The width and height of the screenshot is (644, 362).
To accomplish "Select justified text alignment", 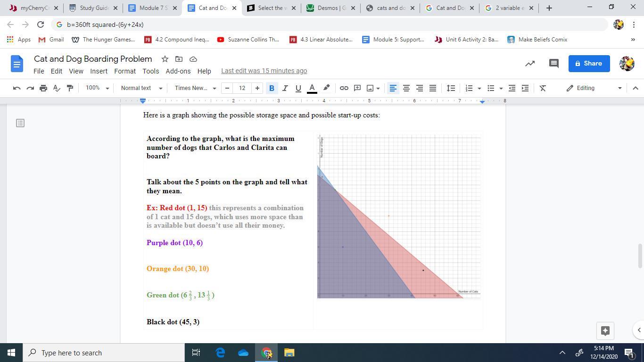I will (432, 88).
